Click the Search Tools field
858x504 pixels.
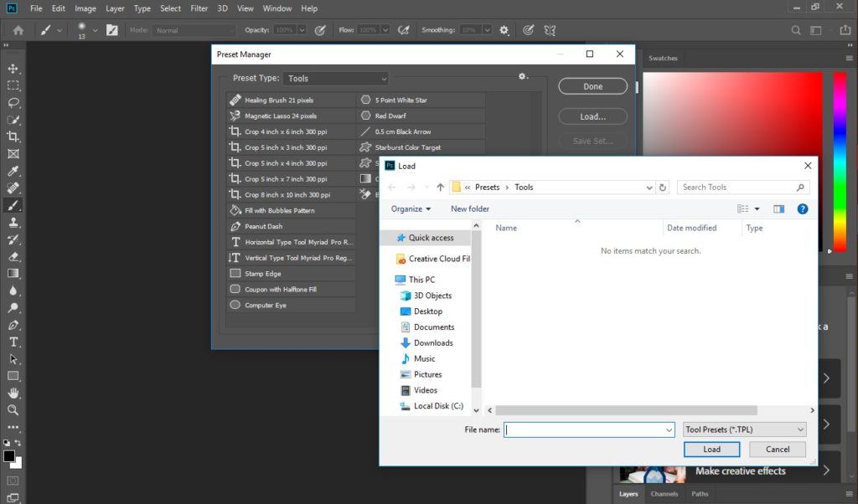737,188
